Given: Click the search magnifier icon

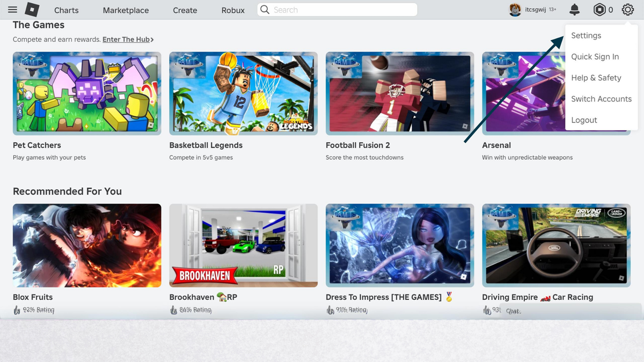Looking at the screenshot, I should (265, 10).
